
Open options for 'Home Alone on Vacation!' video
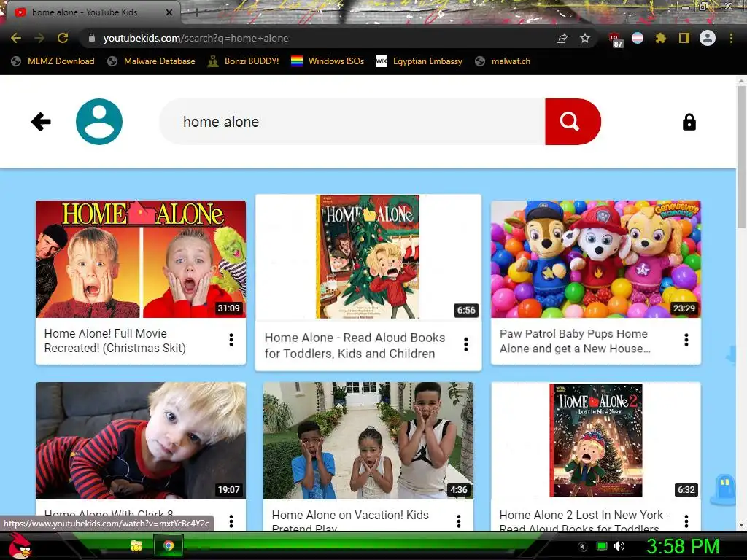tap(459, 521)
